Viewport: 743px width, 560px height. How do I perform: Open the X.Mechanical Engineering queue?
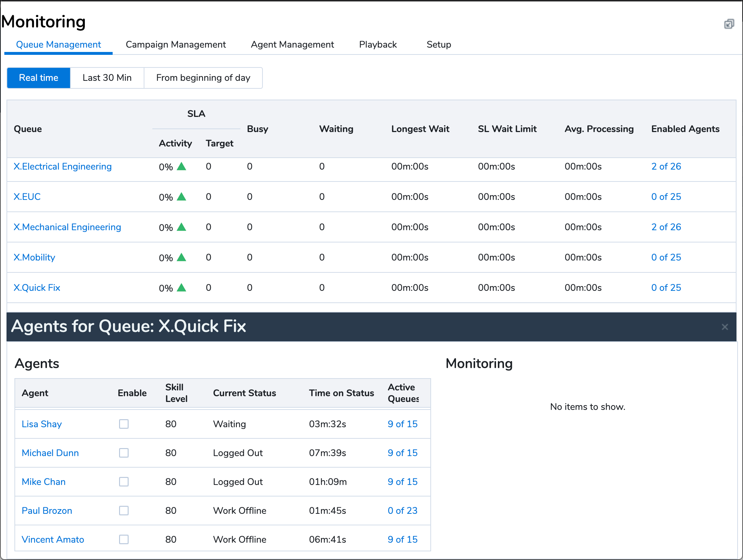67,227
